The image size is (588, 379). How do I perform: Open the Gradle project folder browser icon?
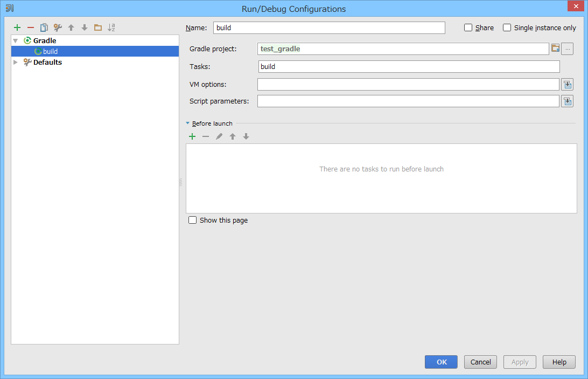tap(555, 49)
